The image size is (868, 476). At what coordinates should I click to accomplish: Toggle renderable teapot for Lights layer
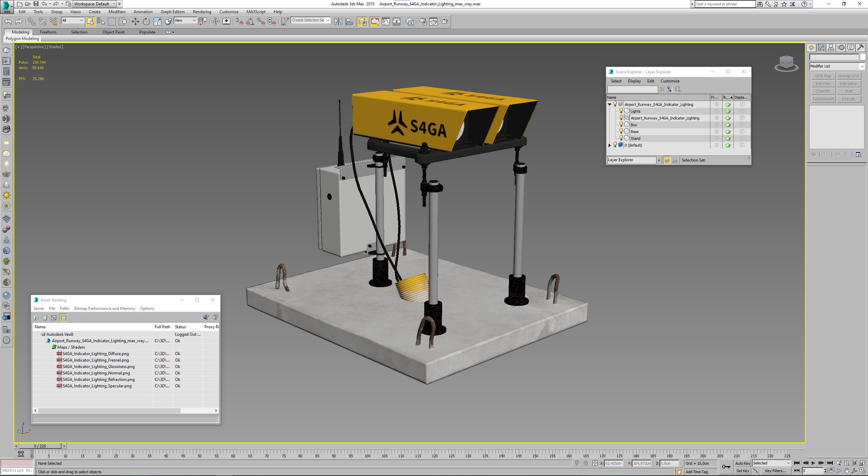[728, 111]
